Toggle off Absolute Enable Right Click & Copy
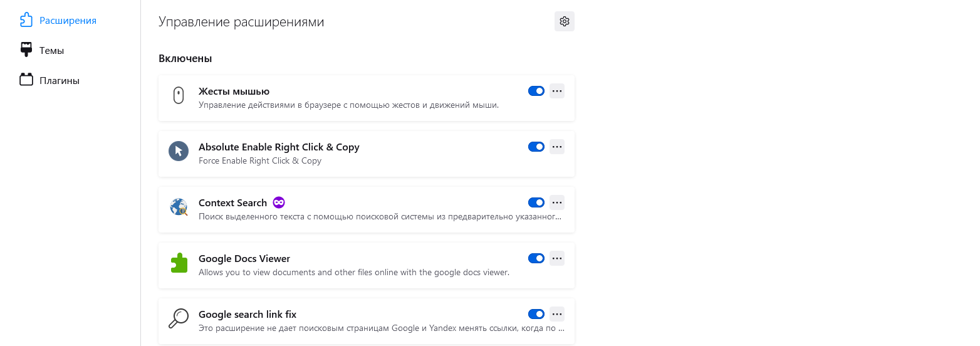The height and width of the screenshot is (346, 980). (x=536, y=147)
